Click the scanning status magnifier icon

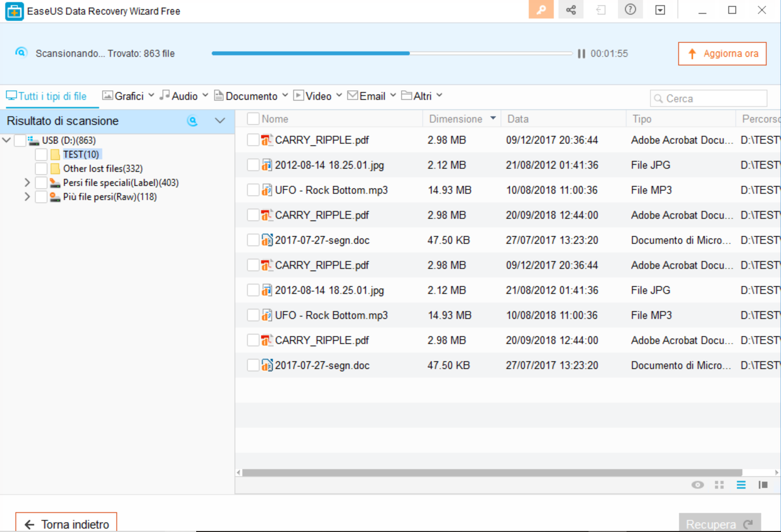[x=21, y=53]
